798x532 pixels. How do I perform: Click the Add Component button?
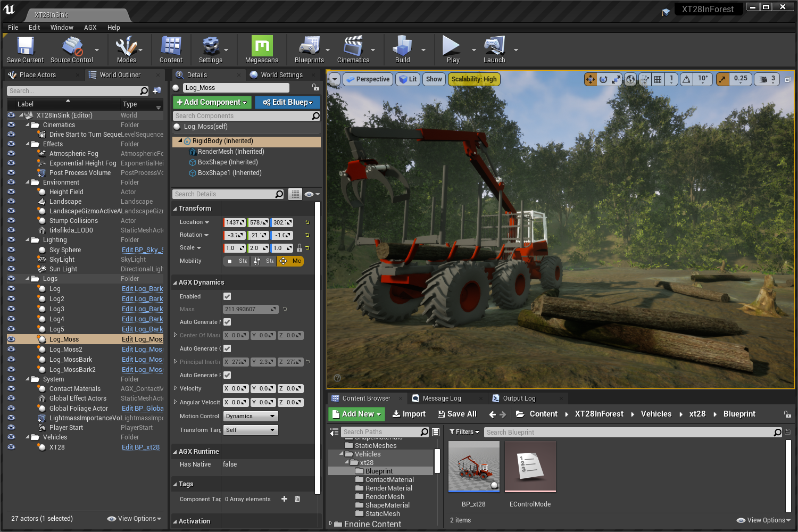(212, 102)
